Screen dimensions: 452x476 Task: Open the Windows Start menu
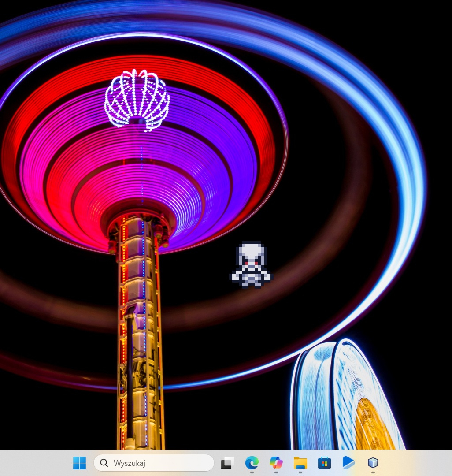79,463
